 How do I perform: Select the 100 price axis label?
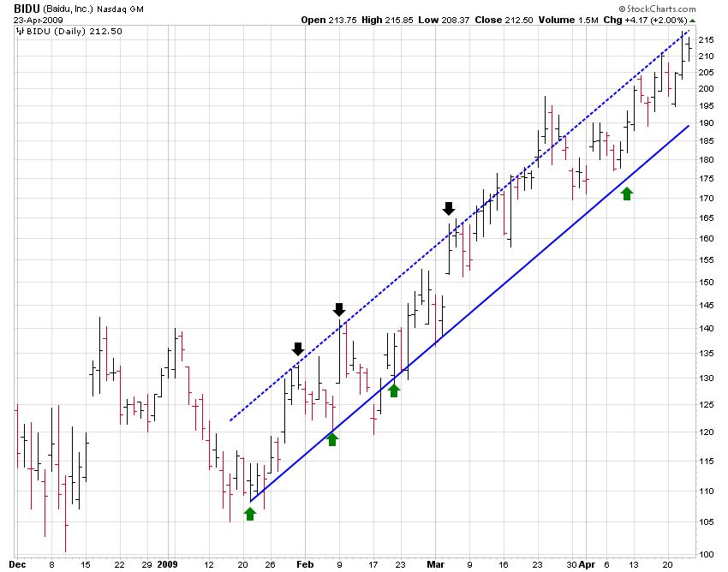click(707, 555)
